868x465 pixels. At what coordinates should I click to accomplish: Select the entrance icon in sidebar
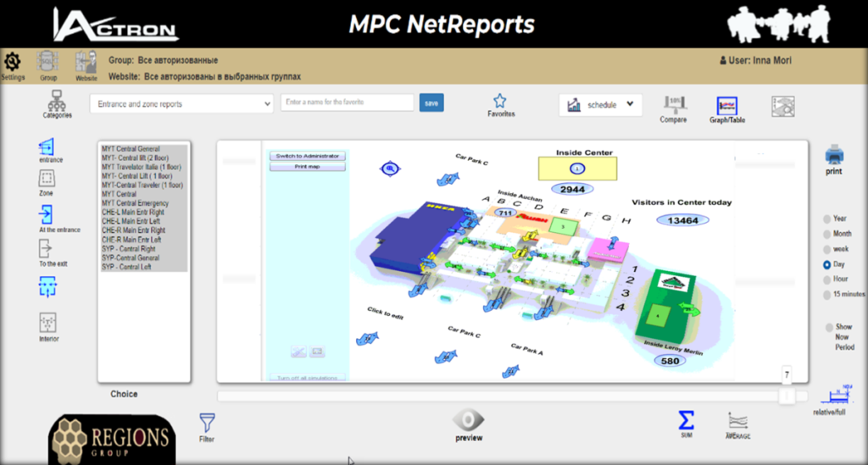coord(47,147)
